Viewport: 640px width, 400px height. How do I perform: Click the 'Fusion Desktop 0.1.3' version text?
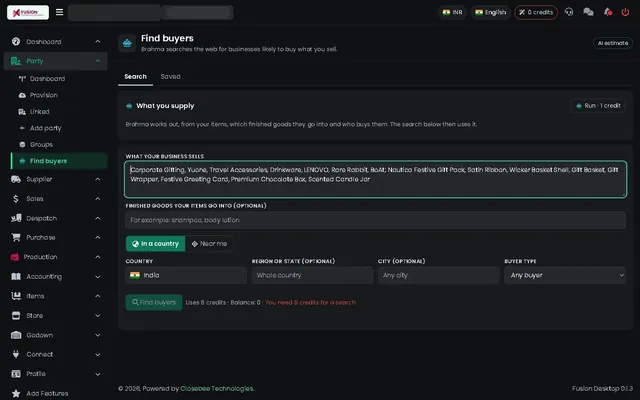[602, 389]
